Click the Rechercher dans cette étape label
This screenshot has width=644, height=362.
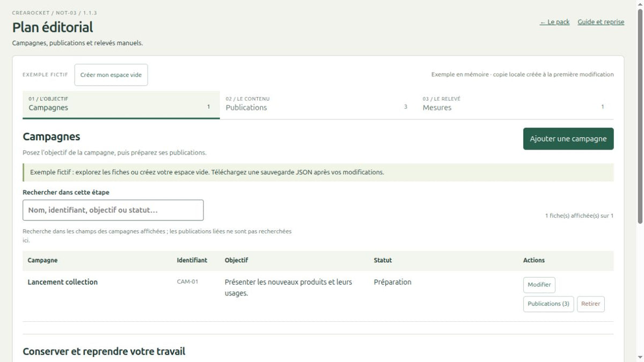click(66, 192)
